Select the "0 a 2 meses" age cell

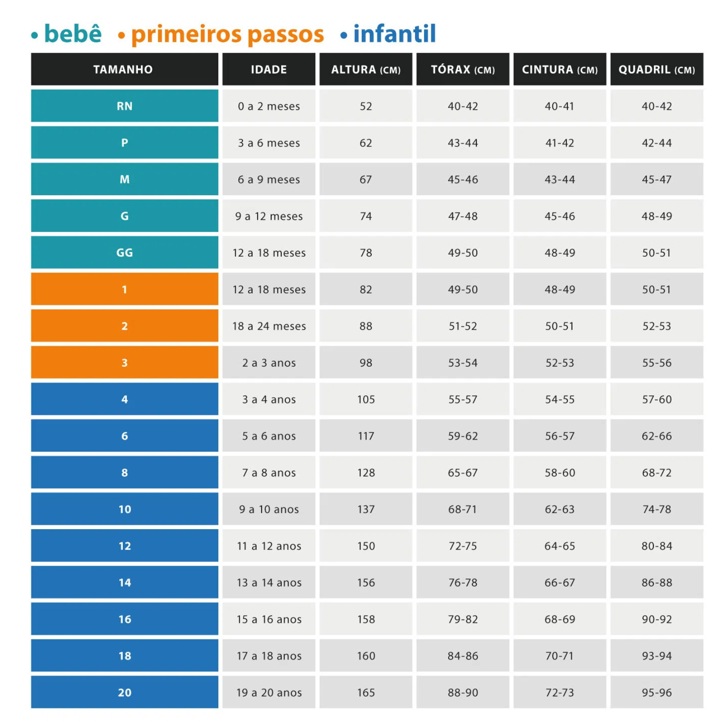(268, 106)
